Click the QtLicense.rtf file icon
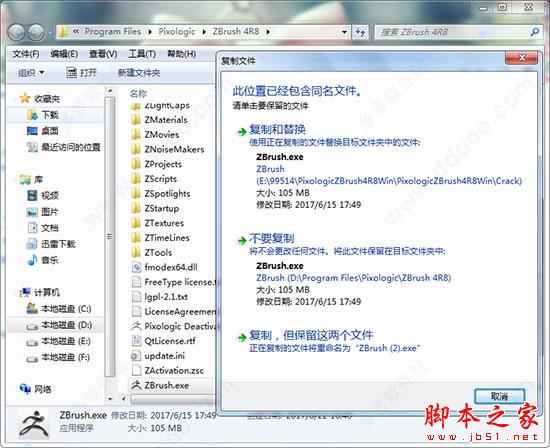This screenshot has height=448, width=550. (136, 341)
